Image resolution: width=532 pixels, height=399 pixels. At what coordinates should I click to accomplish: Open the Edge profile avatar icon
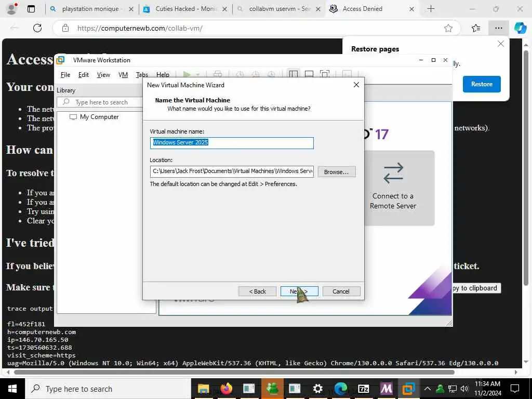[x=11, y=9]
